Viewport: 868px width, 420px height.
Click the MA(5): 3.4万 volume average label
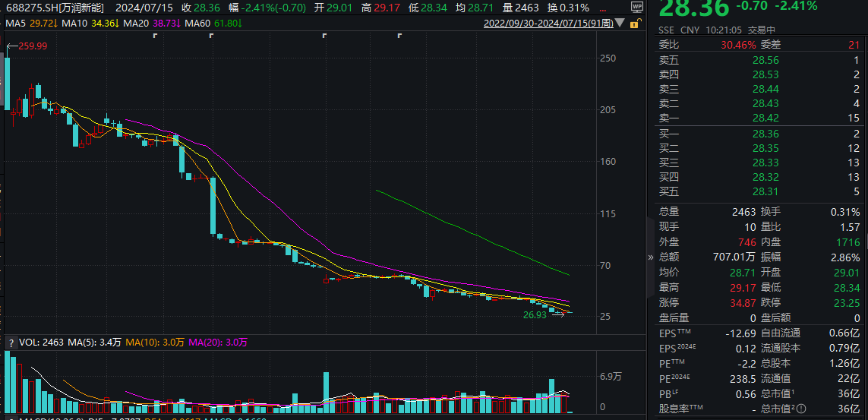point(94,343)
